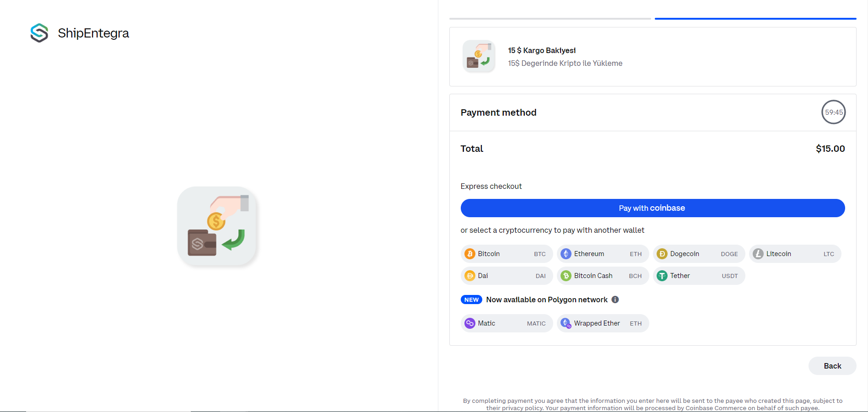The width and height of the screenshot is (868, 412).
Task: Click the 'Total' label
Action: 472,149
